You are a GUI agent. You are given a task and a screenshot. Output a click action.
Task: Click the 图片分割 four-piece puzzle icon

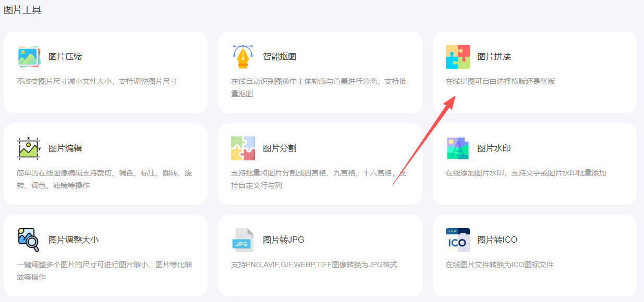(243, 148)
